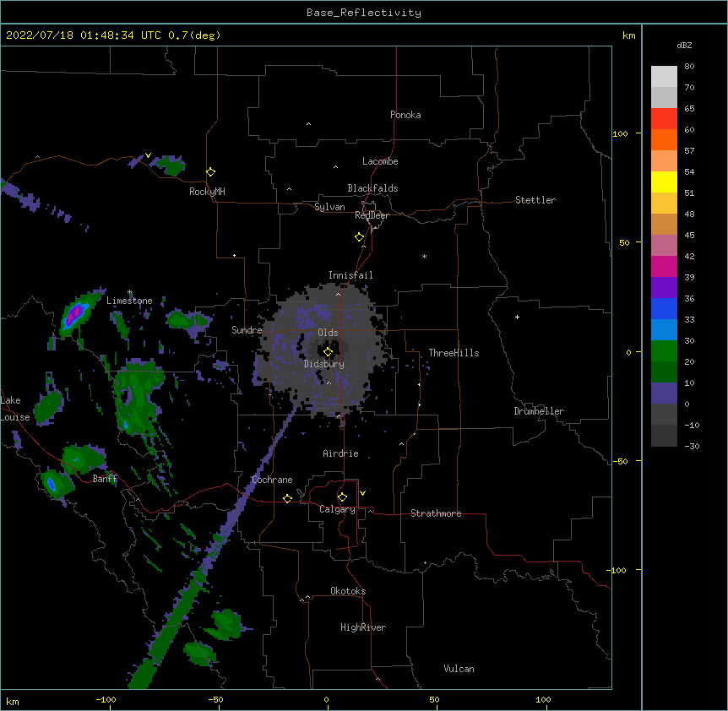Click the yellow diamond marker above RockyMH
The image size is (728, 711).
(211, 172)
